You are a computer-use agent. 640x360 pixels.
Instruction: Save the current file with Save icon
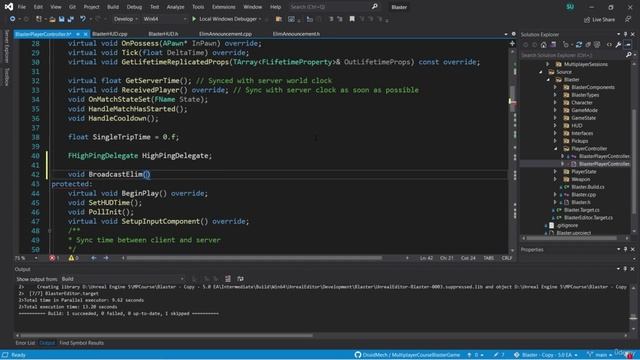coord(62,19)
